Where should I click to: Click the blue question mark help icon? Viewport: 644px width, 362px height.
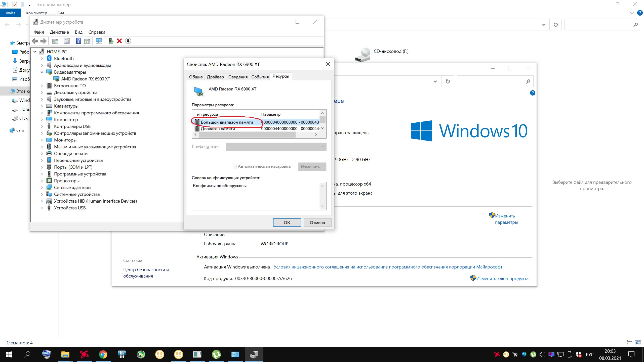(78, 41)
